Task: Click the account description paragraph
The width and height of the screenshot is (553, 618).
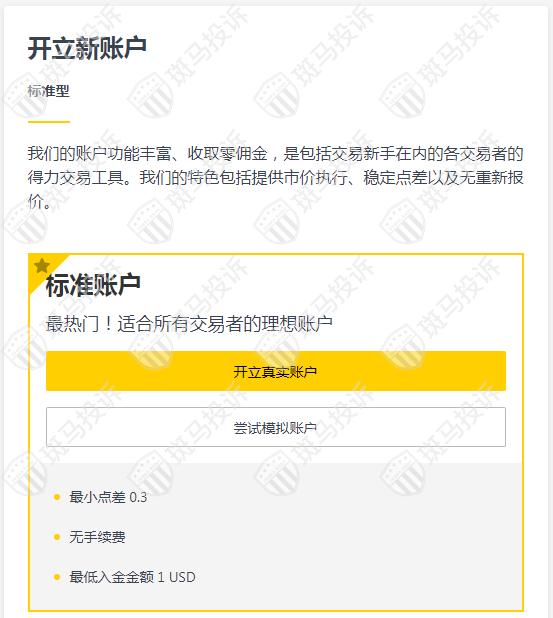Action: tap(276, 177)
